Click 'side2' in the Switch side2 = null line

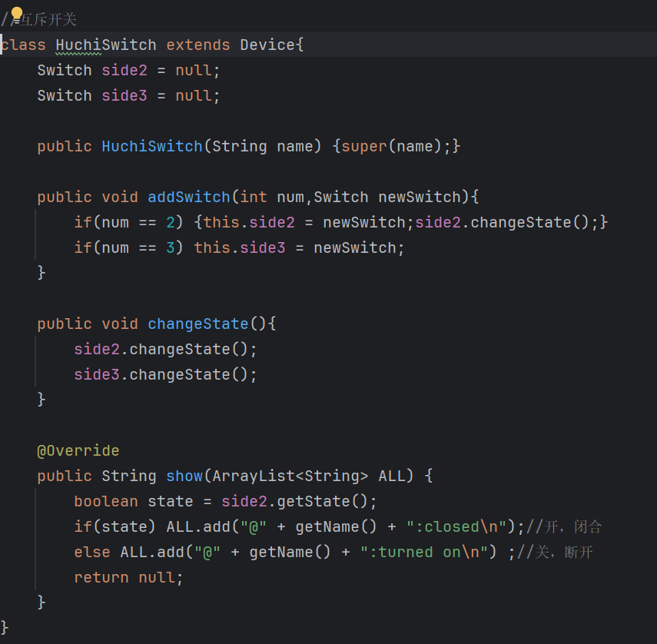coord(124,71)
